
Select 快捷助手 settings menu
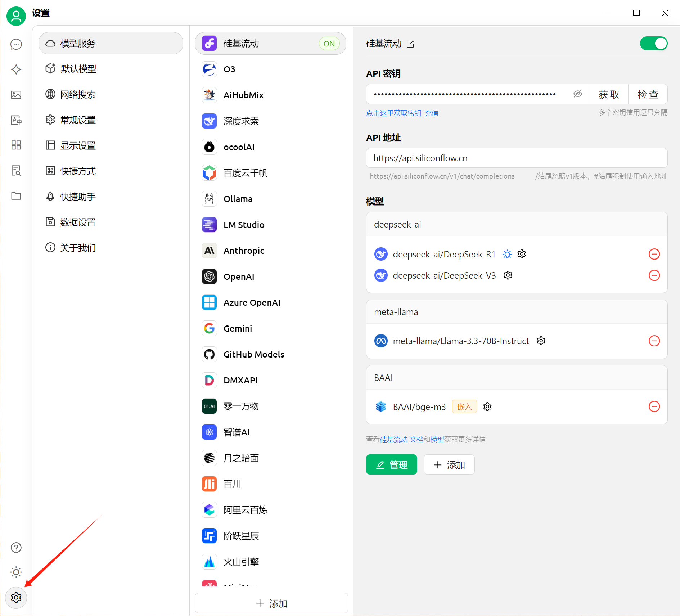[111, 197]
